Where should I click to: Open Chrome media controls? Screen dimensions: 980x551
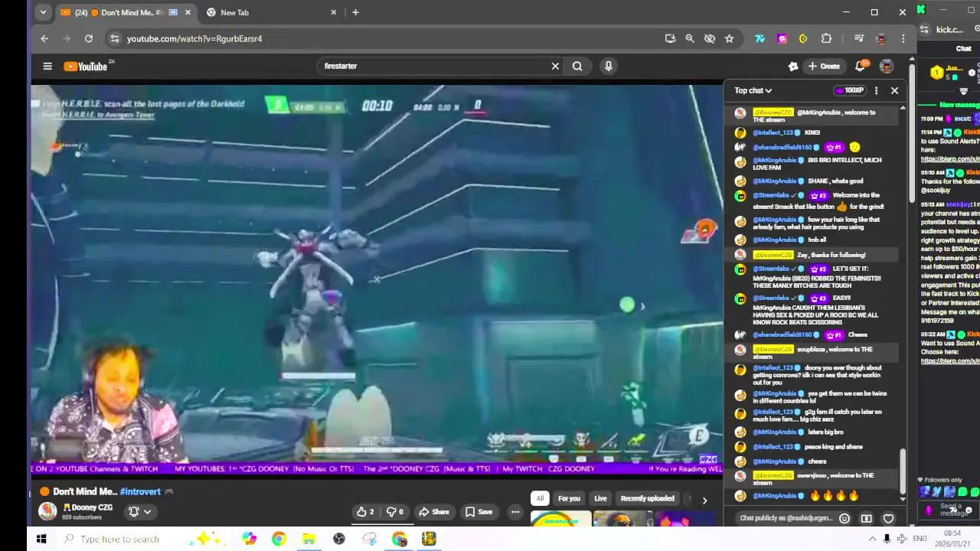pyautogui.click(x=858, y=38)
